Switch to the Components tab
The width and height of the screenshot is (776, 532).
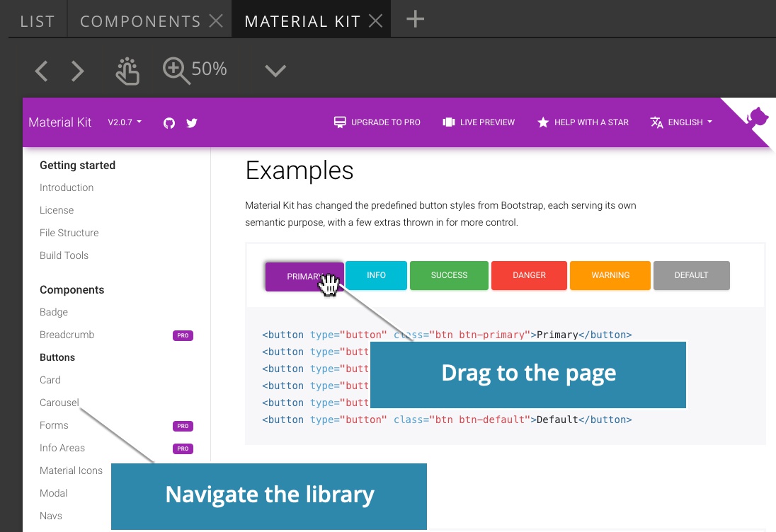140,21
